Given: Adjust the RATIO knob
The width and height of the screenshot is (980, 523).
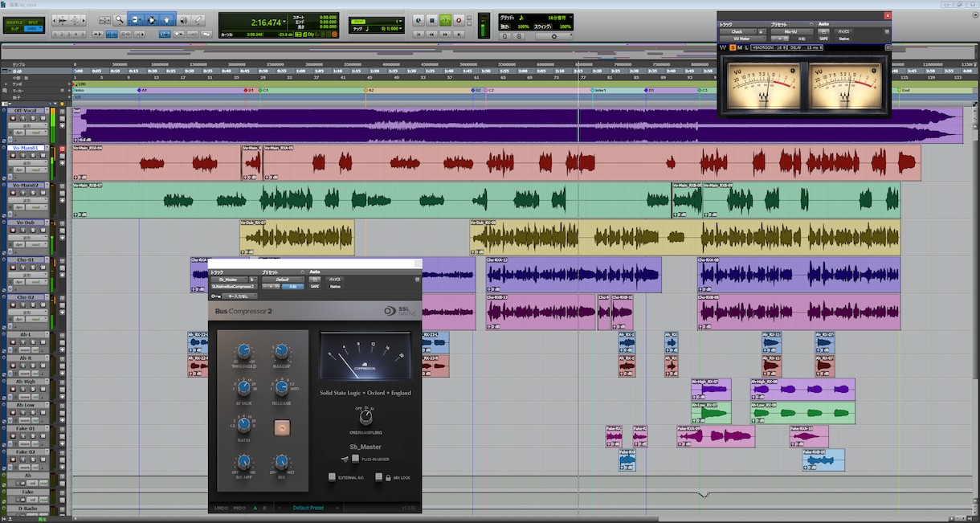Looking at the screenshot, I should click(244, 425).
